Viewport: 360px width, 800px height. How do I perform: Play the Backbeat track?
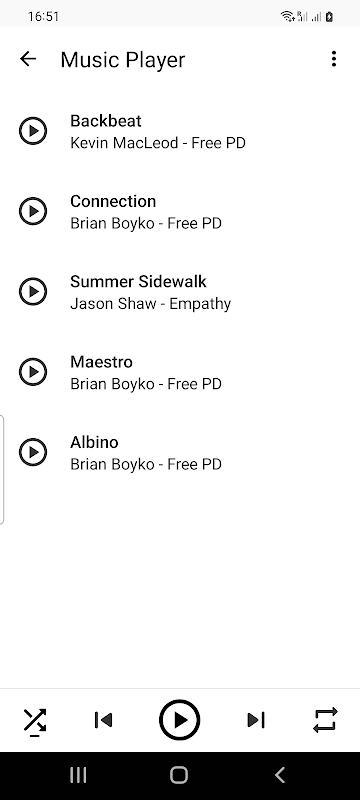click(x=33, y=131)
